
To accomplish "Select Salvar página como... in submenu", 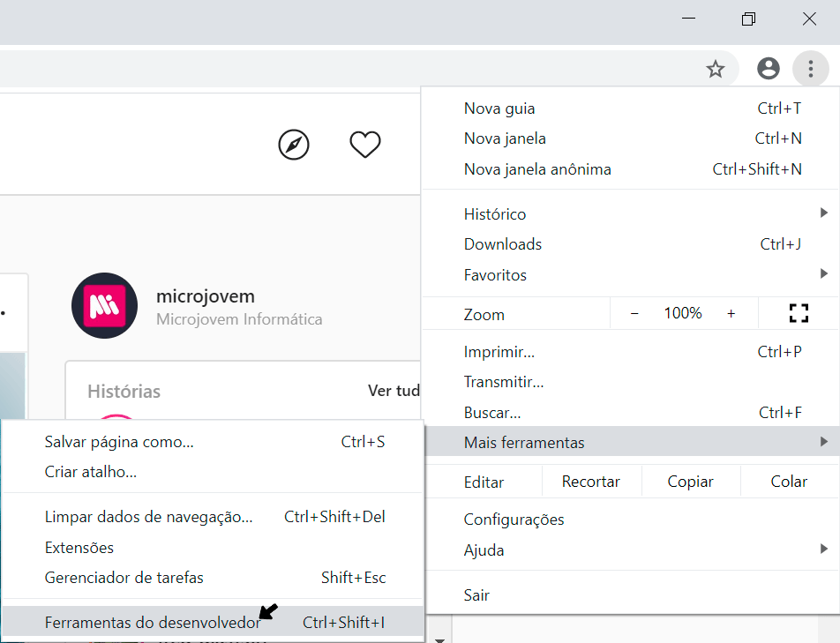I will coord(214,442).
